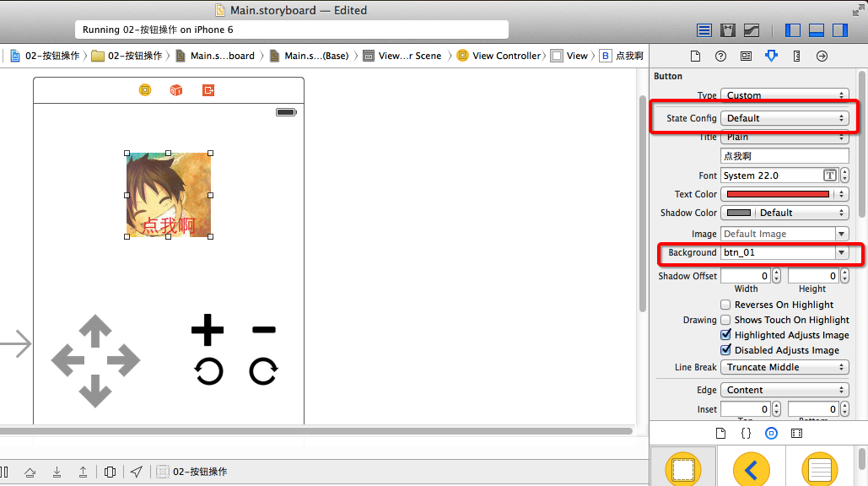This screenshot has width=868, height=486.
Task: Click the Font field System 22.0
Action: 772,175
